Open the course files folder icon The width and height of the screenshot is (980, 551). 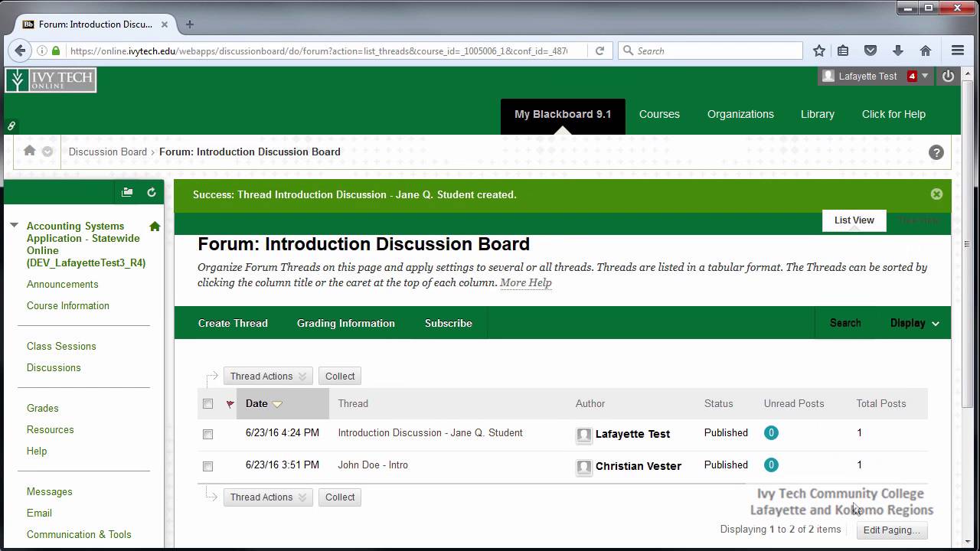127,192
